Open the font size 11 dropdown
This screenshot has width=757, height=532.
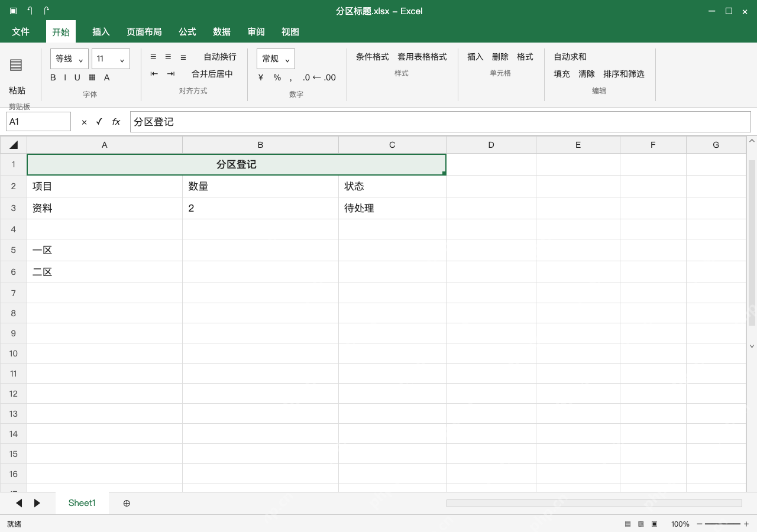pyautogui.click(x=111, y=59)
